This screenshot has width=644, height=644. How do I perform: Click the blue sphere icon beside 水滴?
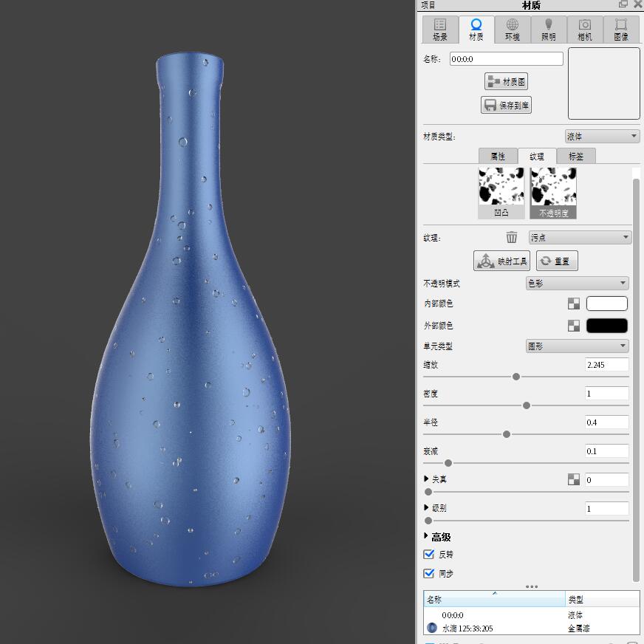[431, 628]
